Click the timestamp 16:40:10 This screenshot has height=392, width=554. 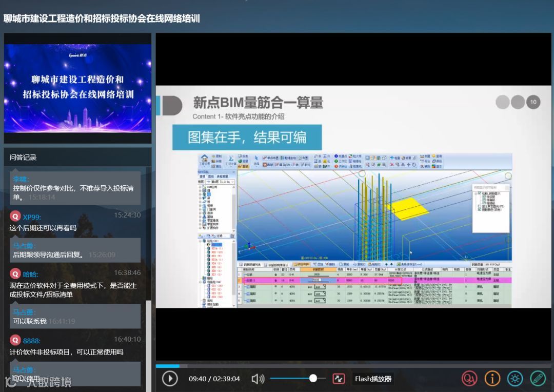tap(127, 339)
